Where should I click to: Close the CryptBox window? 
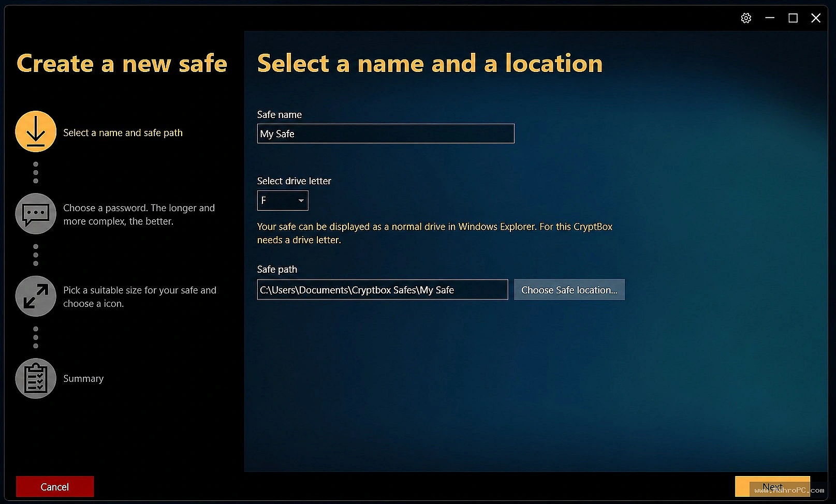click(x=816, y=18)
